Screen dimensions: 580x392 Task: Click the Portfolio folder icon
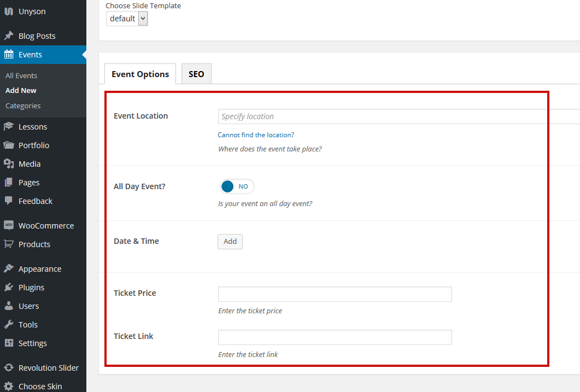[9, 145]
